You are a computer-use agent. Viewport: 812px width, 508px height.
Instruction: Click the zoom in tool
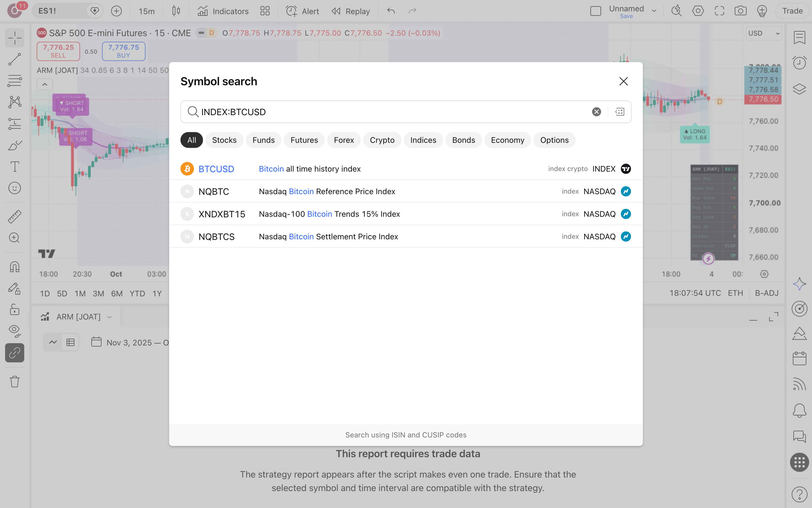[x=15, y=238]
